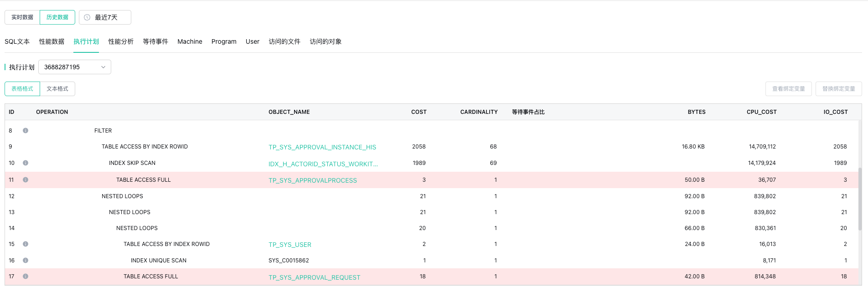The width and height of the screenshot is (868, 292).
Task: Open the 性能分析 tab
Action: (x=121, y=41)
